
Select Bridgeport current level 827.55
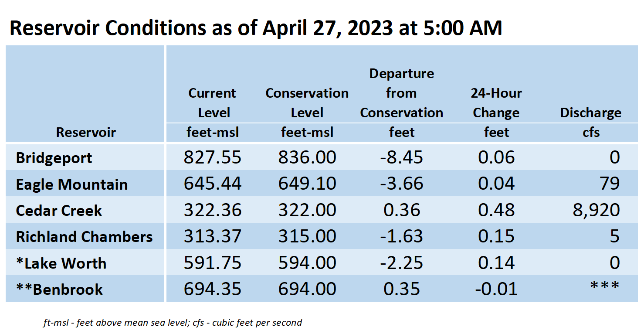[213, 157]
